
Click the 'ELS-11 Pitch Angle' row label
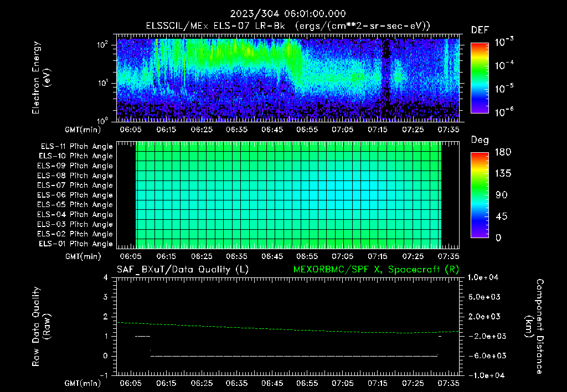pos(76,147)
